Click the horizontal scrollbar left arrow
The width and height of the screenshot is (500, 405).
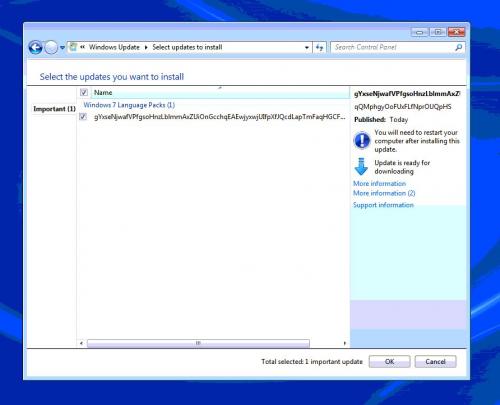click(x=81, y=343)
